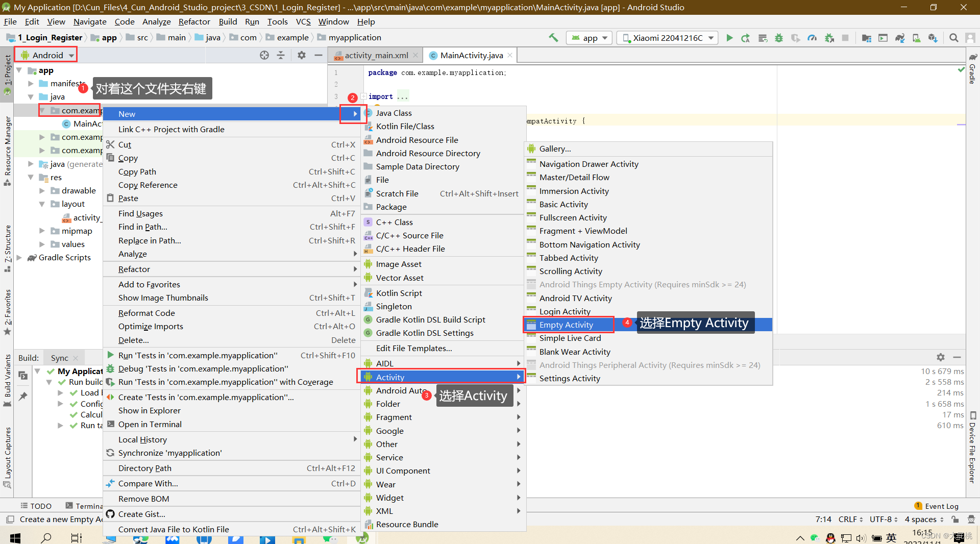Open the Refactor menu in menu bar
Screen dimensions: 980x544
click(194, 21)
